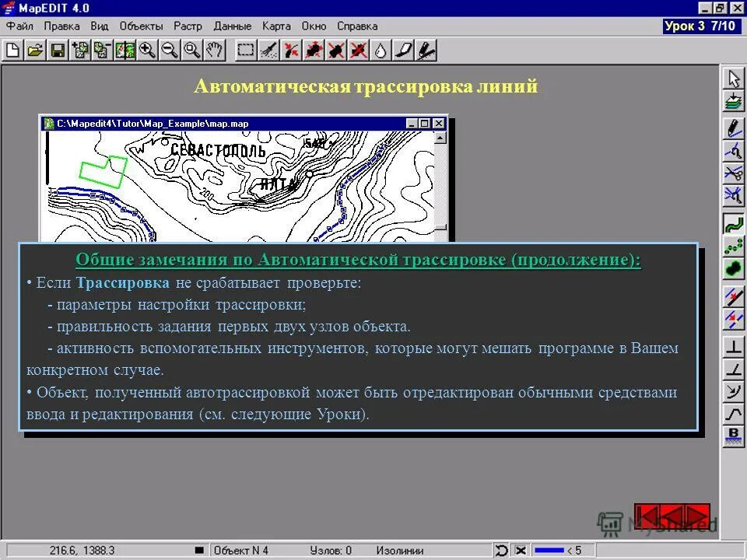Open the Карта menu
747x560 pixels.
[x=276, y=26]
